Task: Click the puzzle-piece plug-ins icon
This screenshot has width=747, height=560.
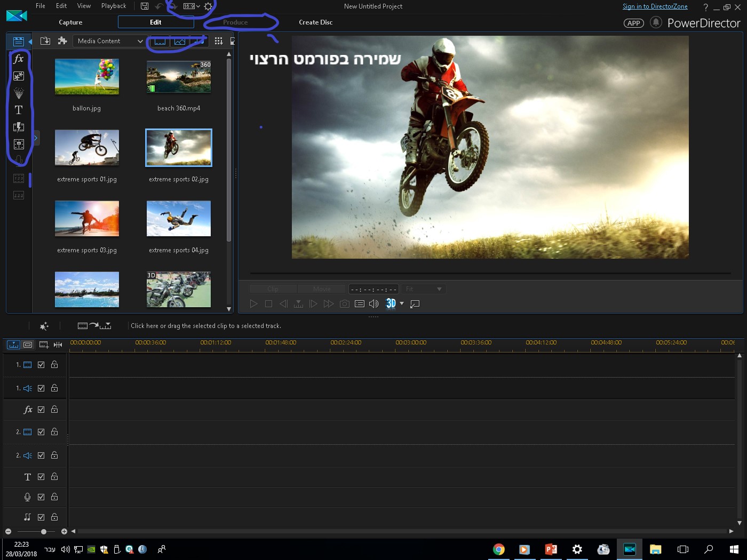Action: (62, 41)
